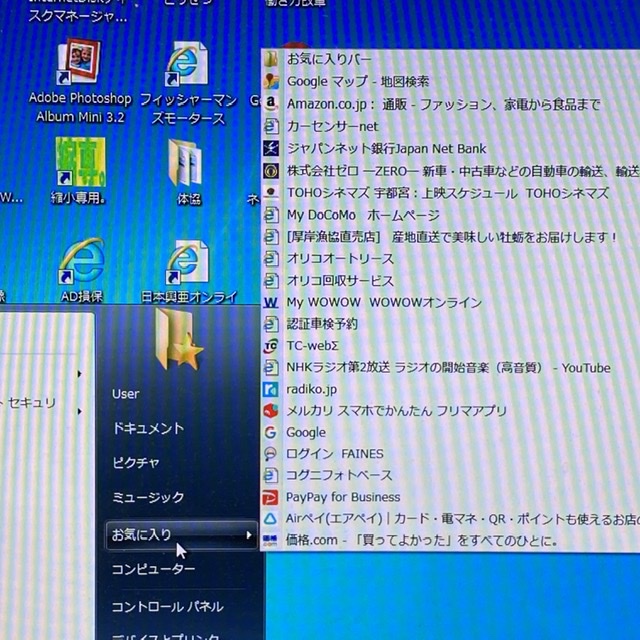Expand the お気に入り submenu arrow
The width and height of the screenshot is (640, 640).
tap(249, 535)
